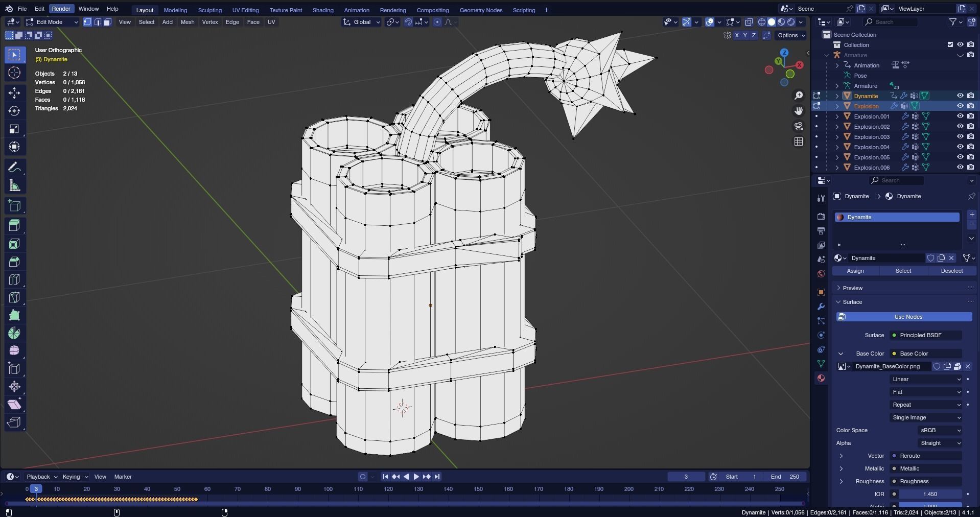Activate the Rotate tool
This screenshot has width=980, height=517.
click(14, 111)
